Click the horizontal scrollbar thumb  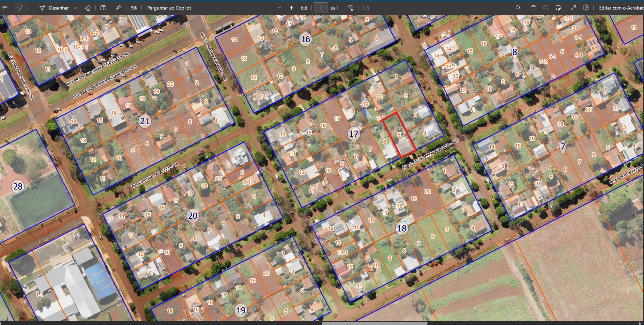pos(374,323)
